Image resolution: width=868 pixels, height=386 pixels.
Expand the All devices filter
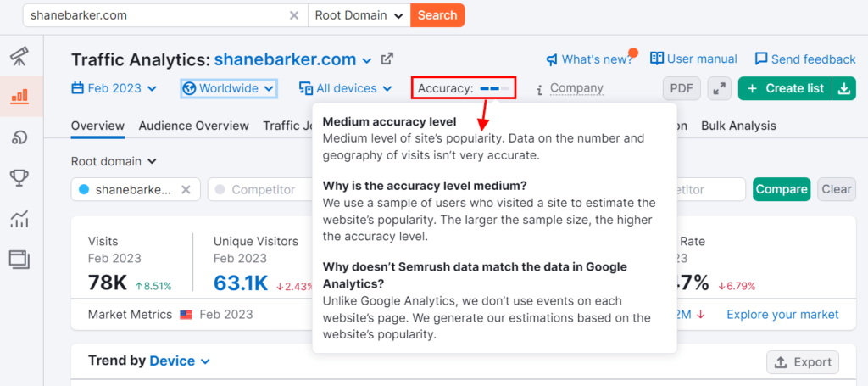345,88
